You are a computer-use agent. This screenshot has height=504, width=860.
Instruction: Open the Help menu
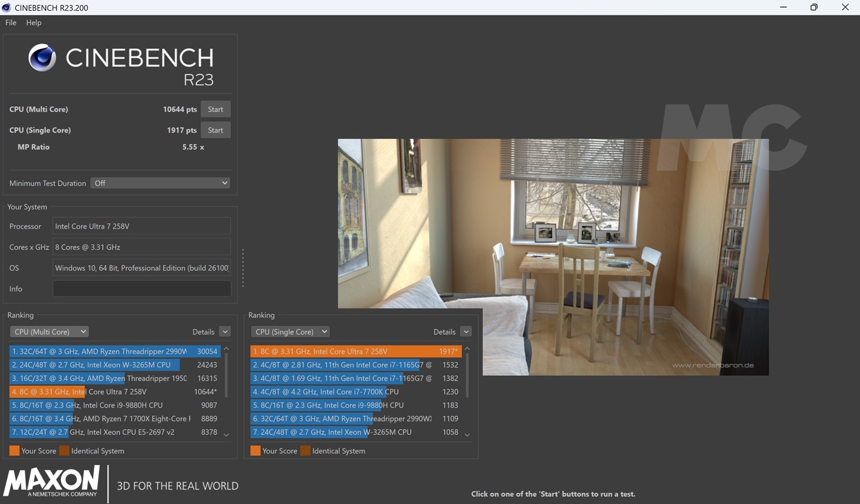[x=33, y=23]
